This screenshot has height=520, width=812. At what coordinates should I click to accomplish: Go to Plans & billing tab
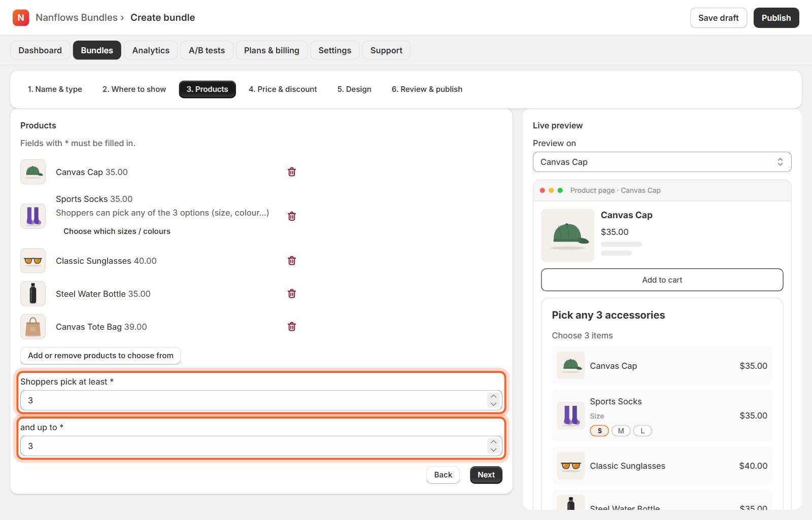tap(272, 50)
